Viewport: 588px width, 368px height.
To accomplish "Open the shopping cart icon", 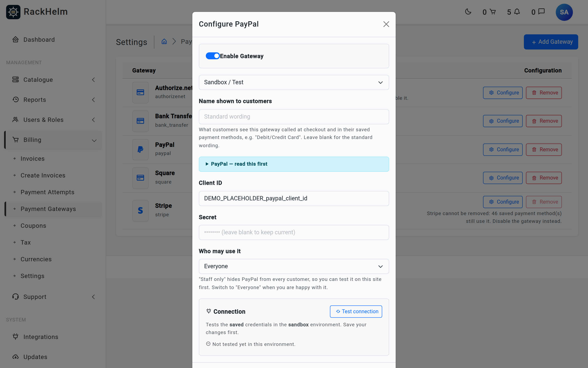I will [x=492, y=12].
